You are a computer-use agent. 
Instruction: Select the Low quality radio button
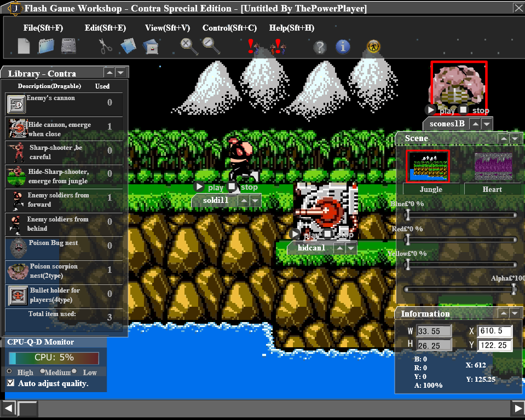point(74,371)
